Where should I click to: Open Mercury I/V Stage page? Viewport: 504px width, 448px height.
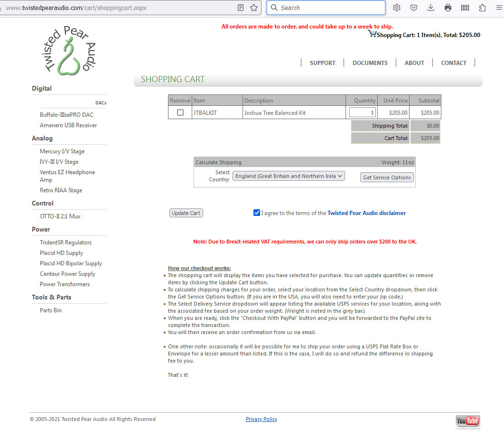pyautogui.click(x=62, y=151)
